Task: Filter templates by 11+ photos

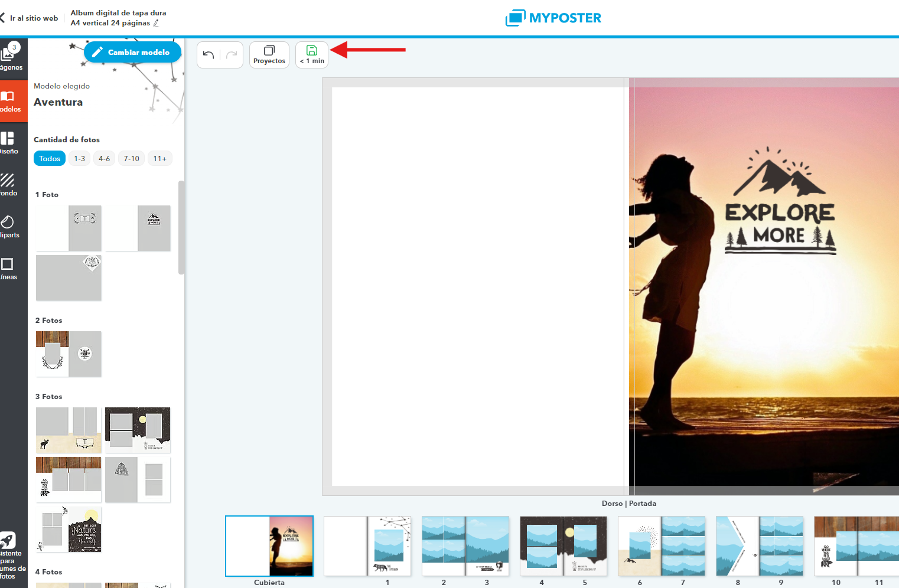Action: pos(160,159)
